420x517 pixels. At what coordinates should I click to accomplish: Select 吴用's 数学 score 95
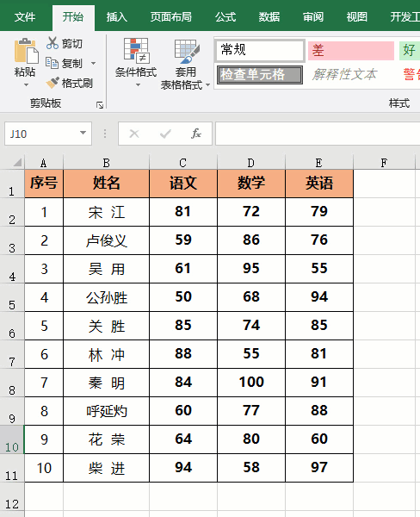coord(251,269)
